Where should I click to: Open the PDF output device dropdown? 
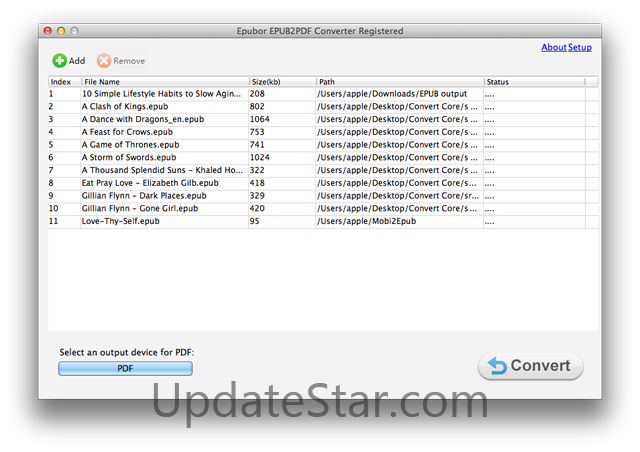pyautogui.click(x=125, y=368)
